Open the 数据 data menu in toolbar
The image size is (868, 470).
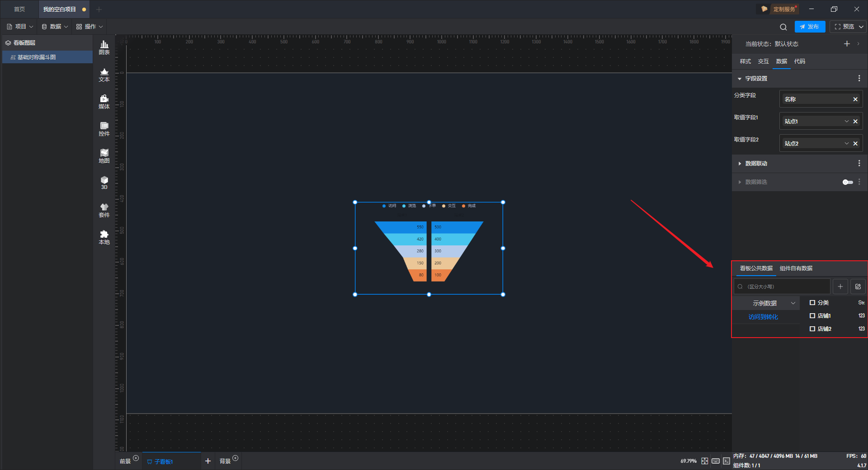(55, 27)
